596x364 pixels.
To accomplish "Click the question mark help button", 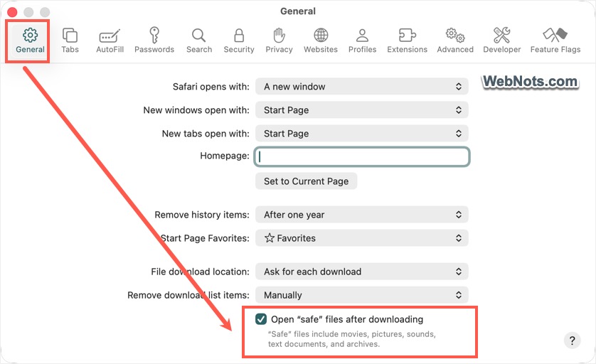I will (572, 341).
